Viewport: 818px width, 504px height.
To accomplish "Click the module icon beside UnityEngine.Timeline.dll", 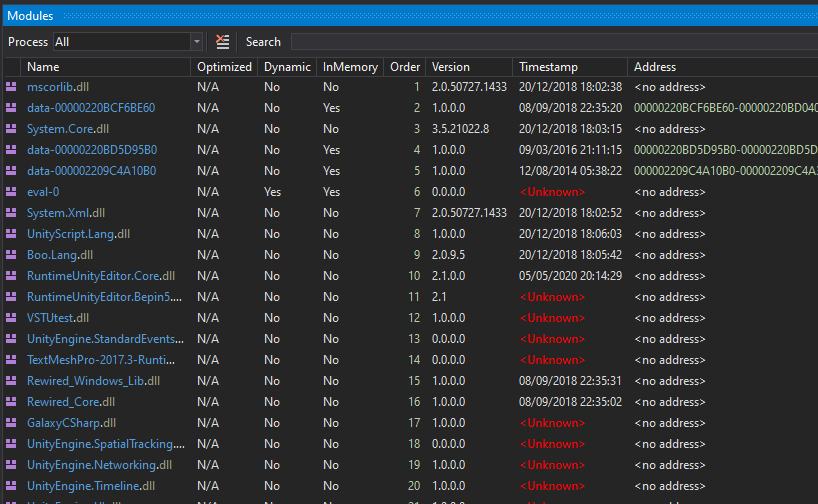I will 11,486.
